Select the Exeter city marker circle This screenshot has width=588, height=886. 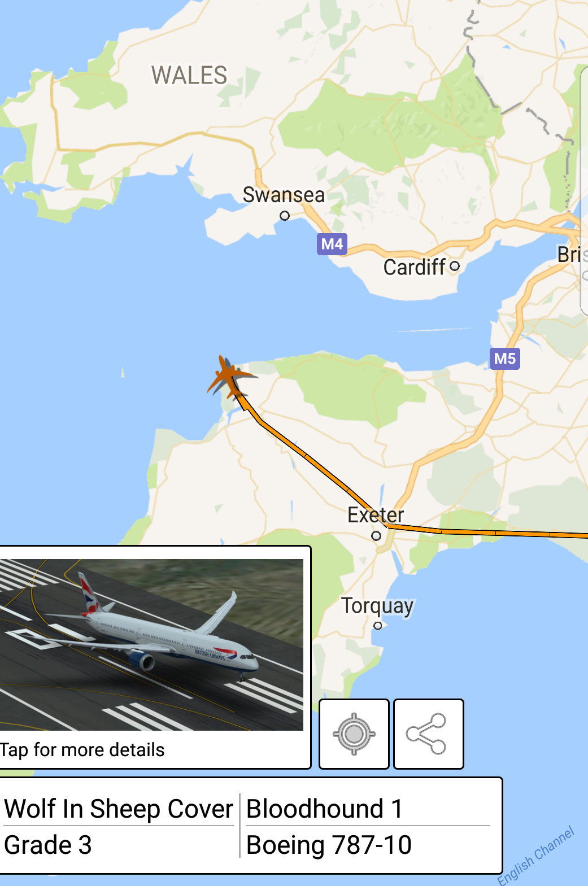(376, 535)
